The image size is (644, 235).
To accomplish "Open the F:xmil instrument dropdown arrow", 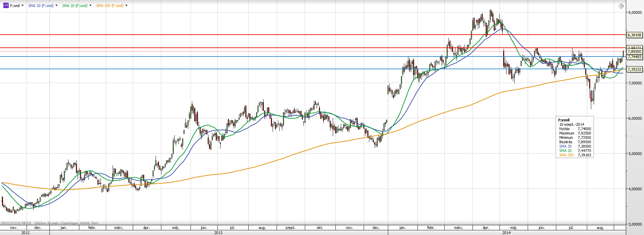I will (x=23, y=5).
